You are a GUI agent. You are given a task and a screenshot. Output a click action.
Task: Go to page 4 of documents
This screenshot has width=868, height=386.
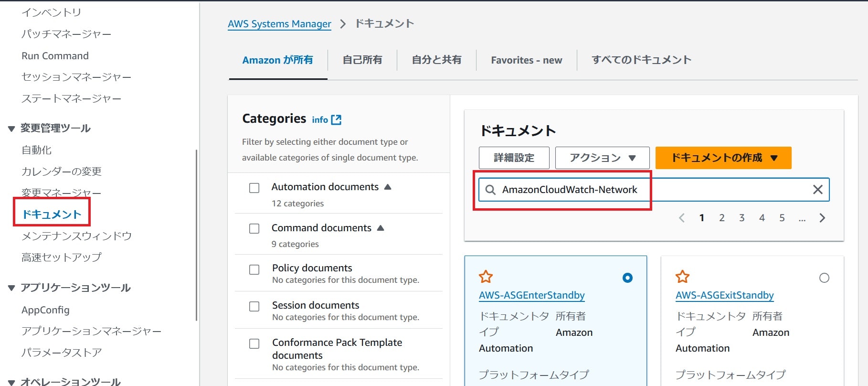pos(762,218)
